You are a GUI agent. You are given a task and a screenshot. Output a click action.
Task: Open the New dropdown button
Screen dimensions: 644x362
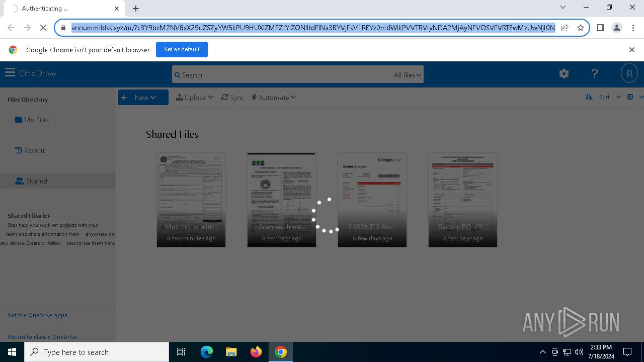pos(143,98)
